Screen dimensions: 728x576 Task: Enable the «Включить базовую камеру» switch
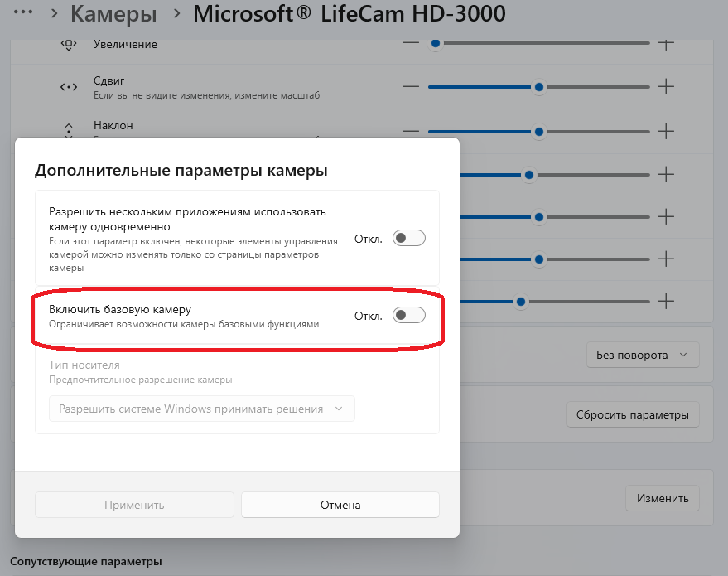pyautogui.click(x=409, y=316)
